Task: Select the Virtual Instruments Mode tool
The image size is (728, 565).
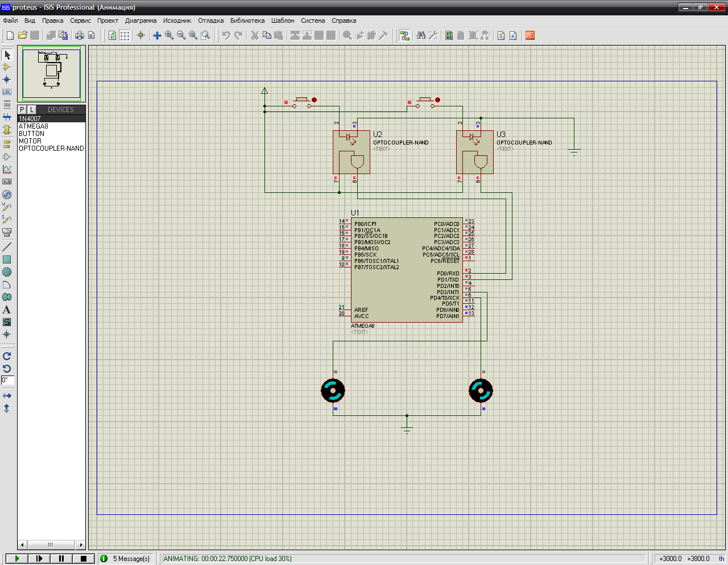Action: [x=7, y=232]
